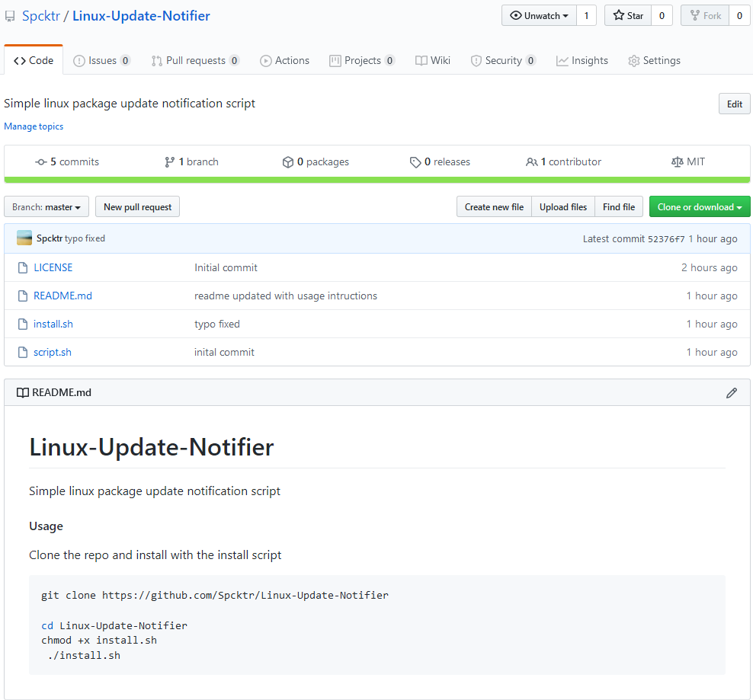The height and width of the screenshot is (700, 753).
Task: Open the Wiki tab
Action: pos(433,60)
